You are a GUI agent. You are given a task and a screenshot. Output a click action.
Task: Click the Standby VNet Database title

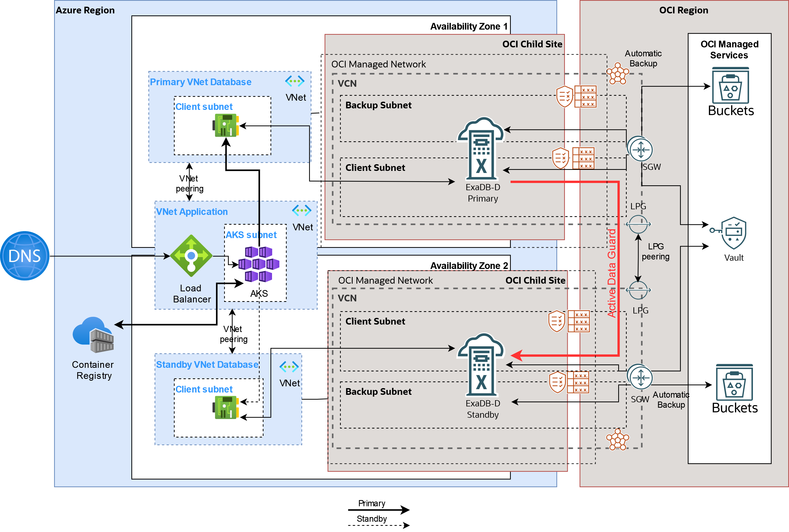click(x=207, y=364)
